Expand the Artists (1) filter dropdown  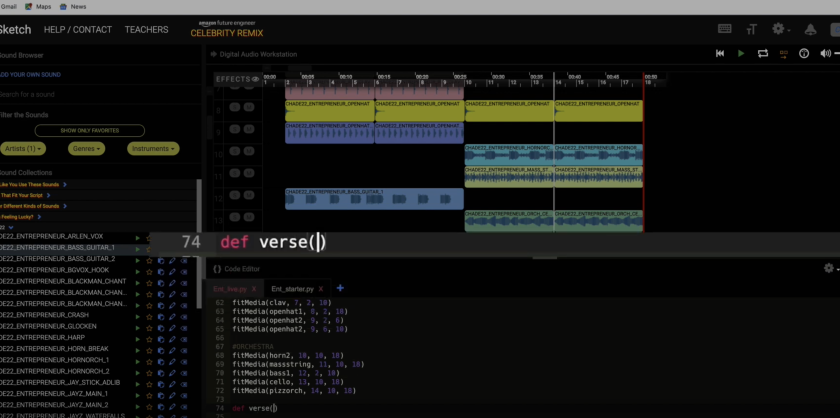[x=23, y=148]
